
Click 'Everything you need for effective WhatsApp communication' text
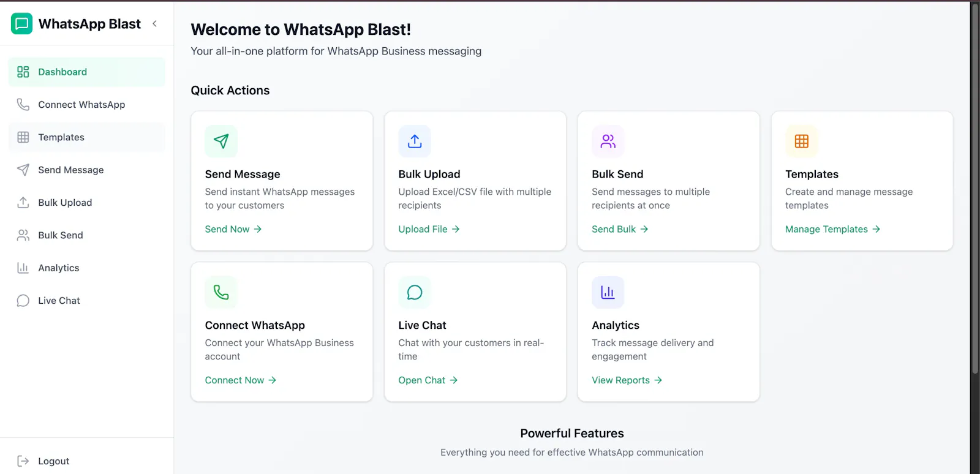[572, 453]
